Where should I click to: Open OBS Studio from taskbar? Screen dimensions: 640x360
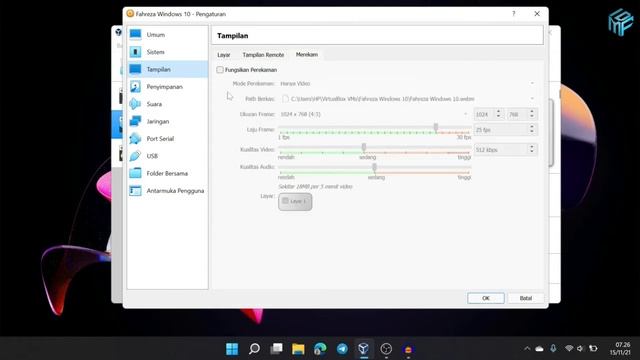pyautogui.click(x=386, y=349)
